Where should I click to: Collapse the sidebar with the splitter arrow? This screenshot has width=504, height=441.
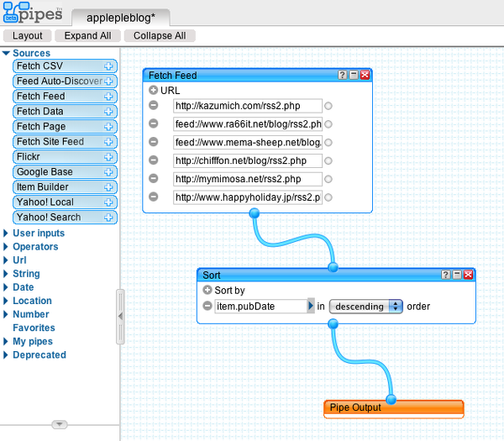click(x=120, y=317)
